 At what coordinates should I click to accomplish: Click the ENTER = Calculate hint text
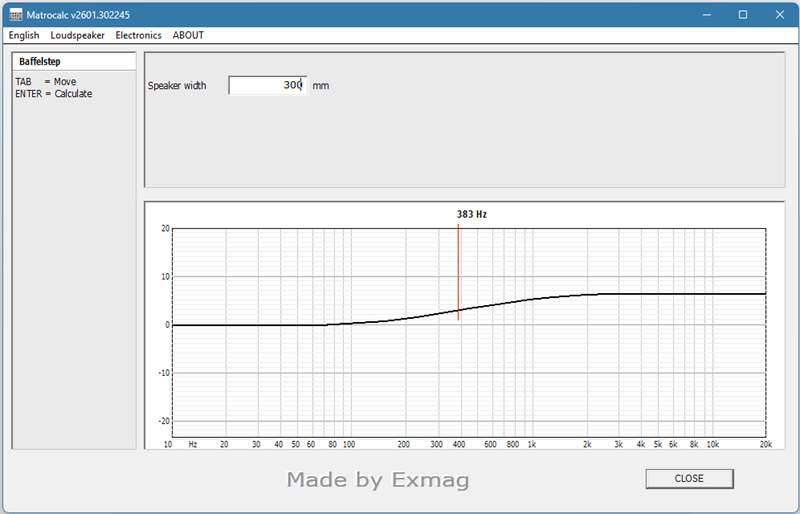click(x=54, y=94)
